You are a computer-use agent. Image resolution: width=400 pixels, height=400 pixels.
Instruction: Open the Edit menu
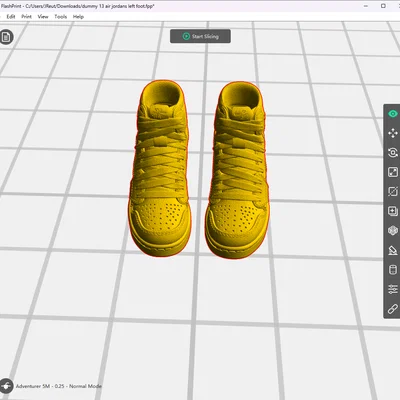pos(11,17)
